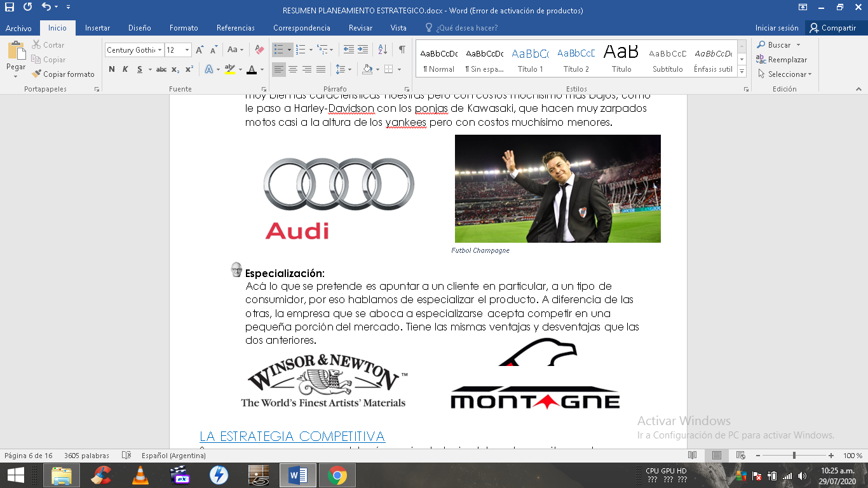
Task: Click the Format Painter brush, Copiar formato
Action: (x=63, y=74)
